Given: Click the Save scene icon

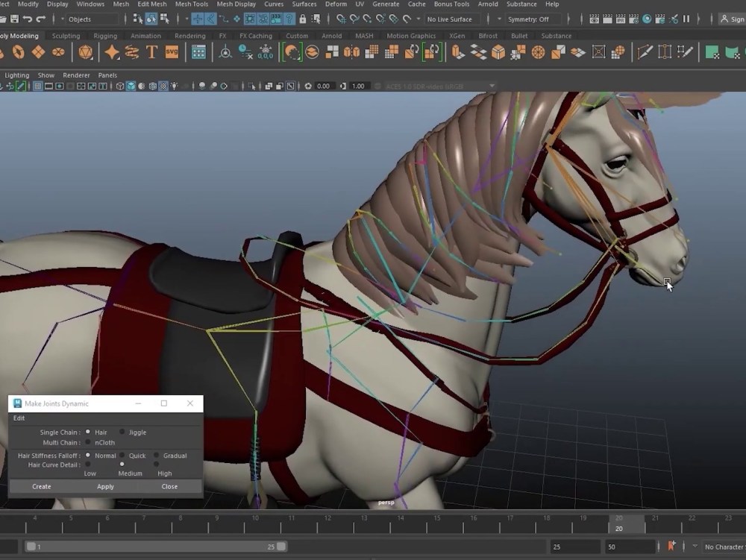Looking at the screenshot, I should tap(14, 19).
